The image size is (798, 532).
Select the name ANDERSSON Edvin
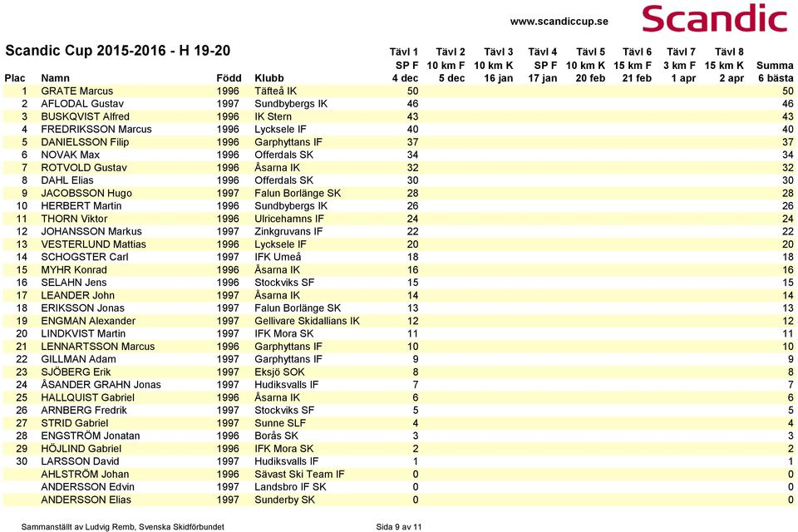pos(87,486)
